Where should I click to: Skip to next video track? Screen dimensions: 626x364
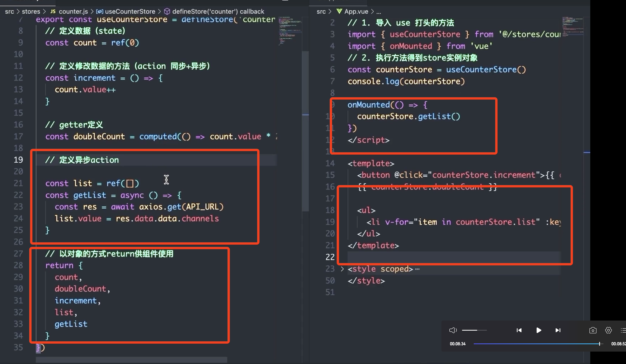click(558, 330)
